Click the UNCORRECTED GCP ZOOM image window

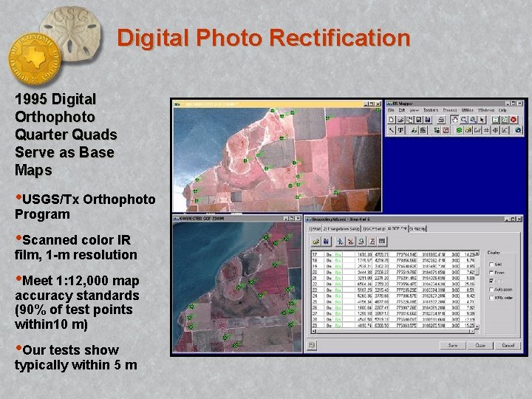tap(277, 157)
